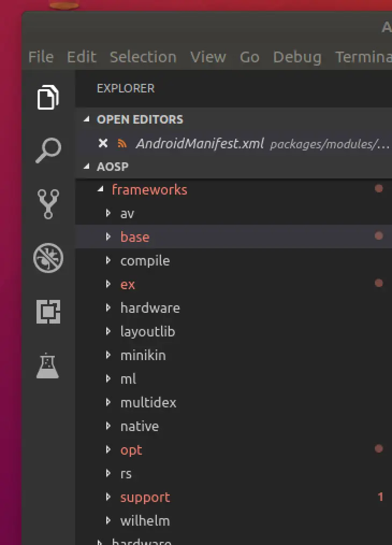Open the Extensions view in the activity bar
The width and height of the screenshot is (392, 545).
point(48,311)
